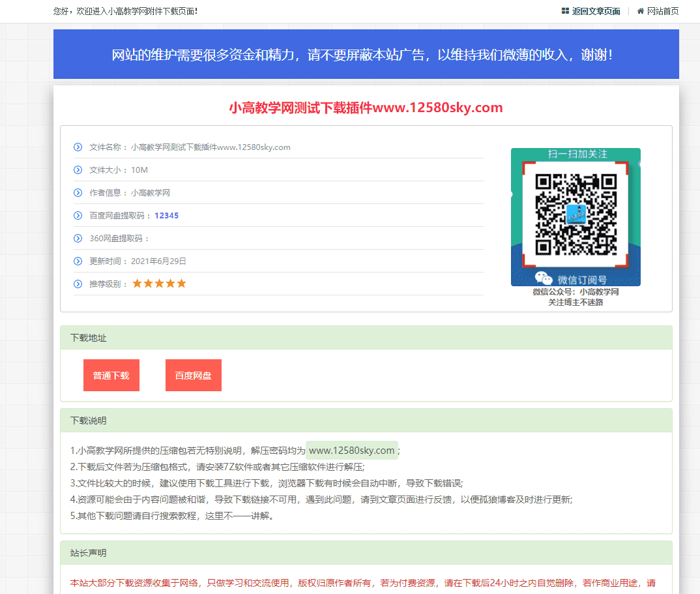Click the home icon beside 网站首页
700x594 pixels.
coord(641,11)
